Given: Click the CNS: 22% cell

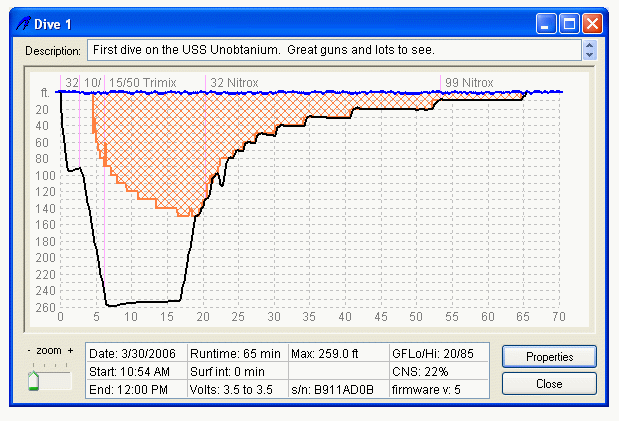Looking at the screenshot, I should [439, 371].
